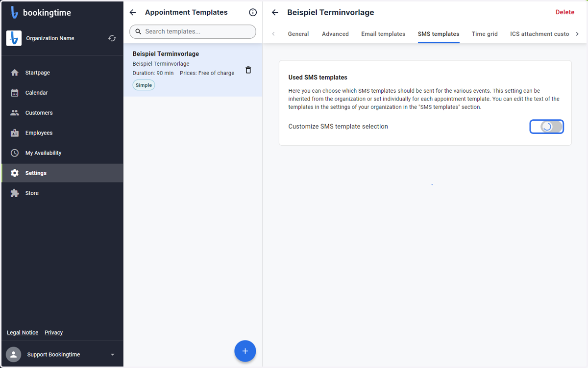588x368 pixels.
Task: Click the info icon on Appointment Templates
Action: pos(253,12)
